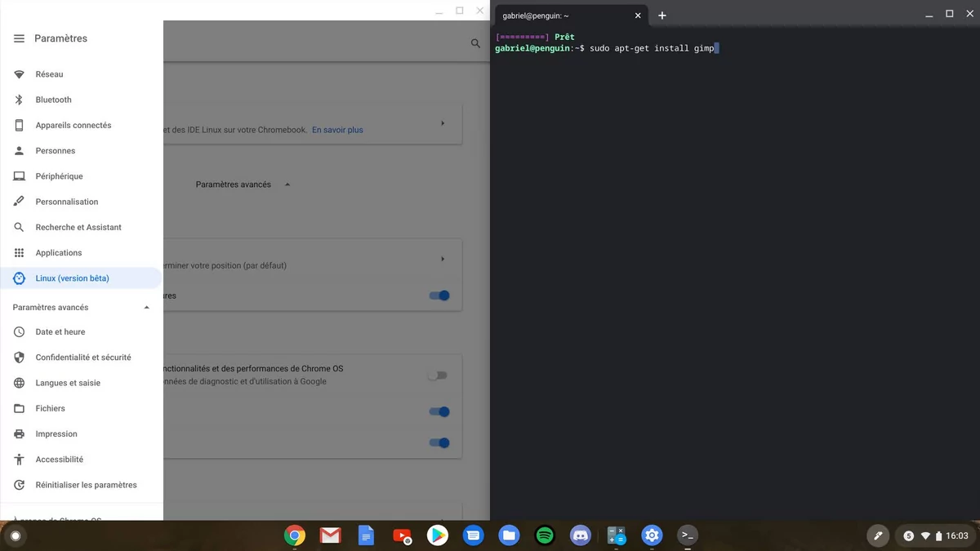Click the stylus tools pen icon

[x=879, y=536]
